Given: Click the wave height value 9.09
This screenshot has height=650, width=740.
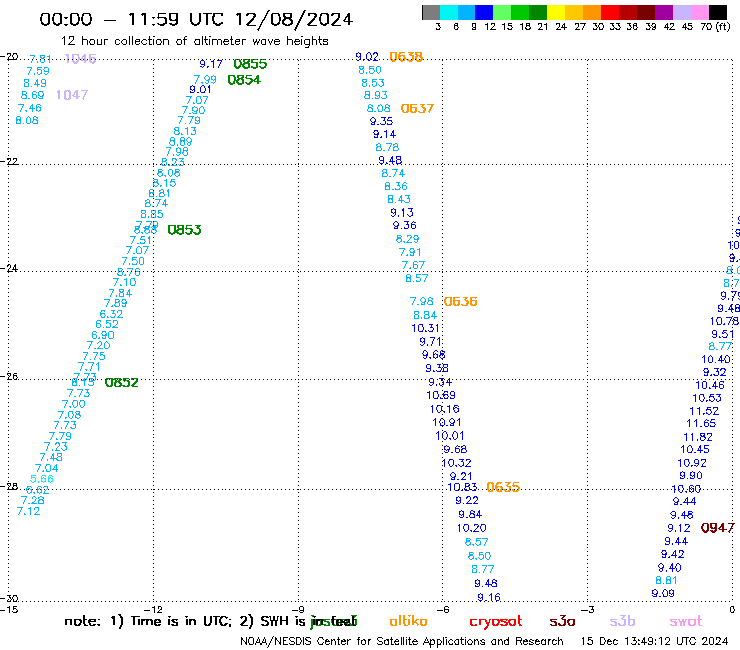Looking at the screenshot, I should (x=663, y=593).
